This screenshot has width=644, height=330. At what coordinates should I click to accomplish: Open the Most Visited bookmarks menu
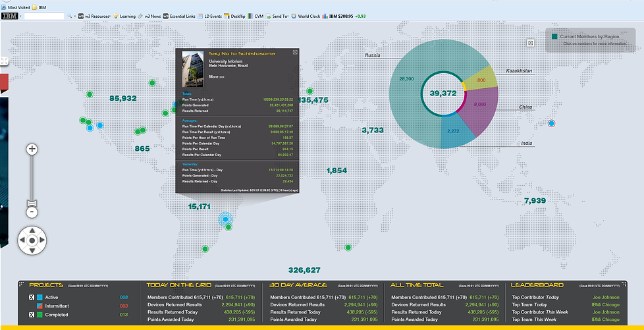click(16, 7)
